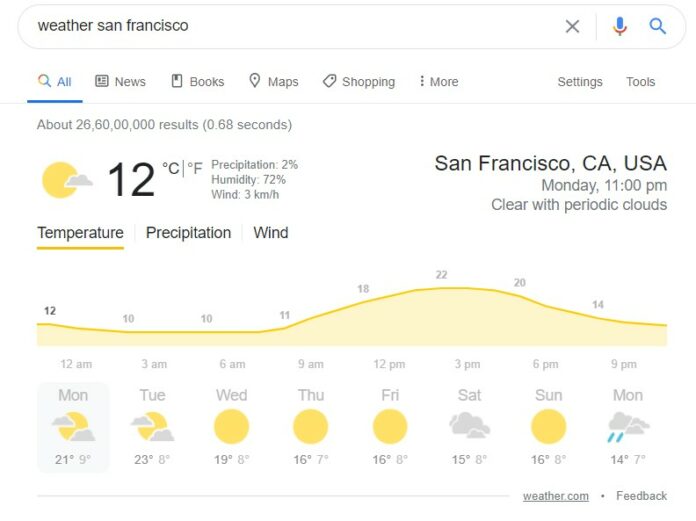
Task: Click the blue magnifying glass search button
Action: tap(658, 26)
